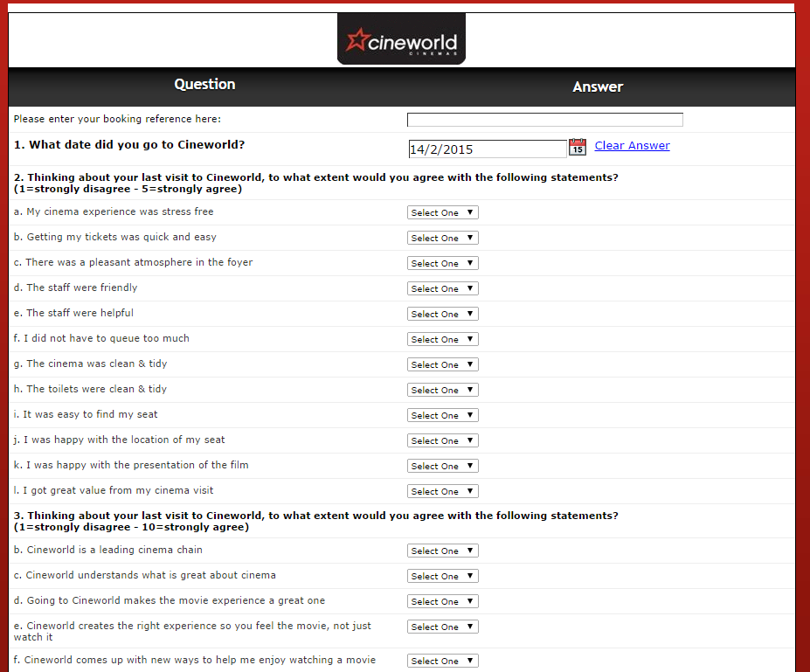This screenshot has height=672, width=810.
Task: Click the visit date field showing 14/2/2015
Action: [488, 149]
